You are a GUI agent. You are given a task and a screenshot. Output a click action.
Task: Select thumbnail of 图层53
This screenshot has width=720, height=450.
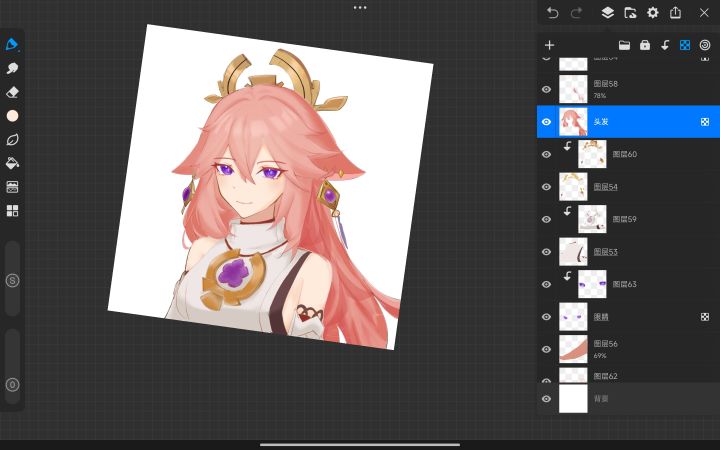click(x=573, y=252)
